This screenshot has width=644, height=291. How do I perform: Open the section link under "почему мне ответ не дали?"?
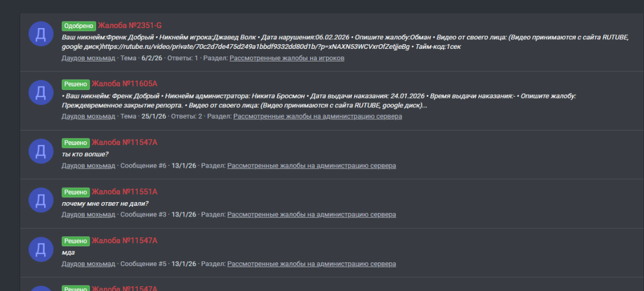pyautogui.click(x=311, y=215)
